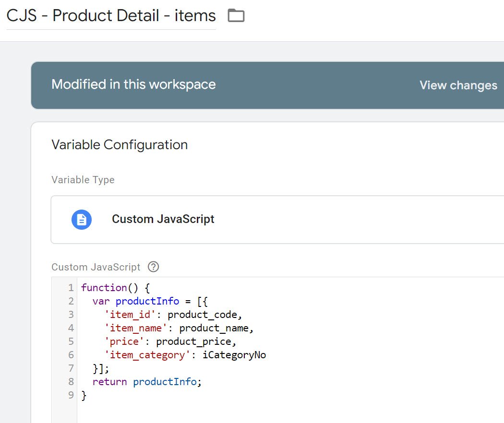
Task: Click the 'item_category' code line
Action: 185,355
